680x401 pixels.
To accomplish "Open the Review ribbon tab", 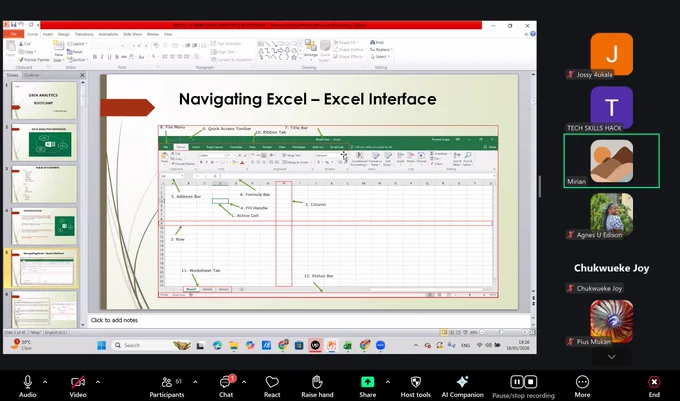I will pyautogui.click(x=153, y=34).
